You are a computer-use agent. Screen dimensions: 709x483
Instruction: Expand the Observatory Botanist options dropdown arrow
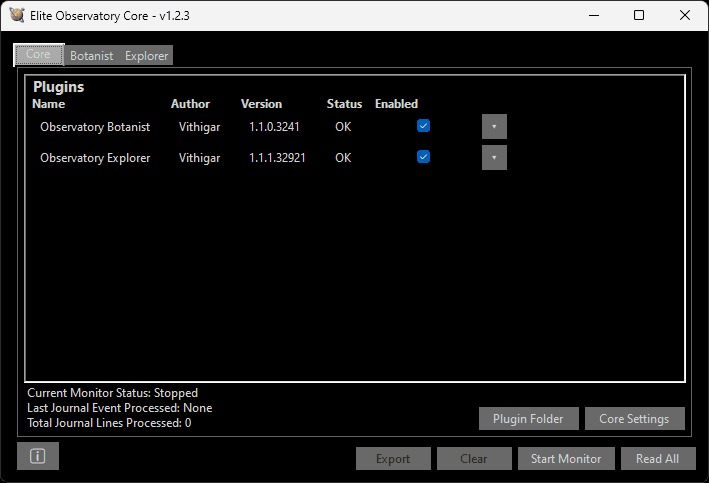493,127
